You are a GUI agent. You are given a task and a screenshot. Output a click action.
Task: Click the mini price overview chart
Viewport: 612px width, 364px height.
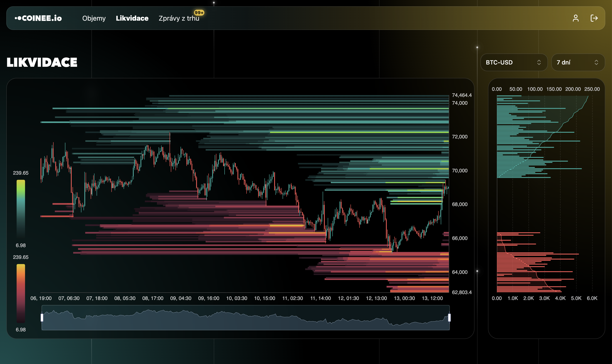pos(245,319)
